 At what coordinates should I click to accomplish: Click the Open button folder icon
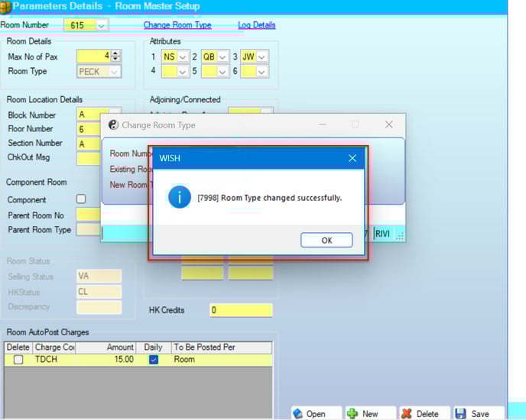(297, 413)
